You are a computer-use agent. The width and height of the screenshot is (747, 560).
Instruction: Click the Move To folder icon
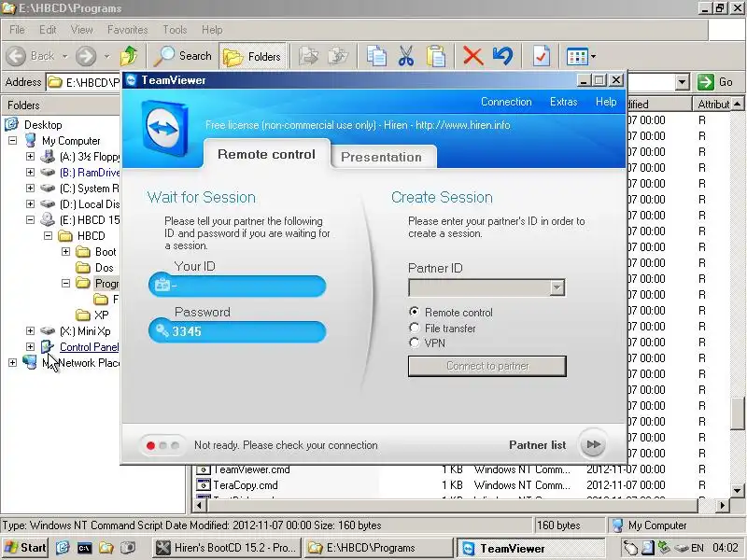309,56
